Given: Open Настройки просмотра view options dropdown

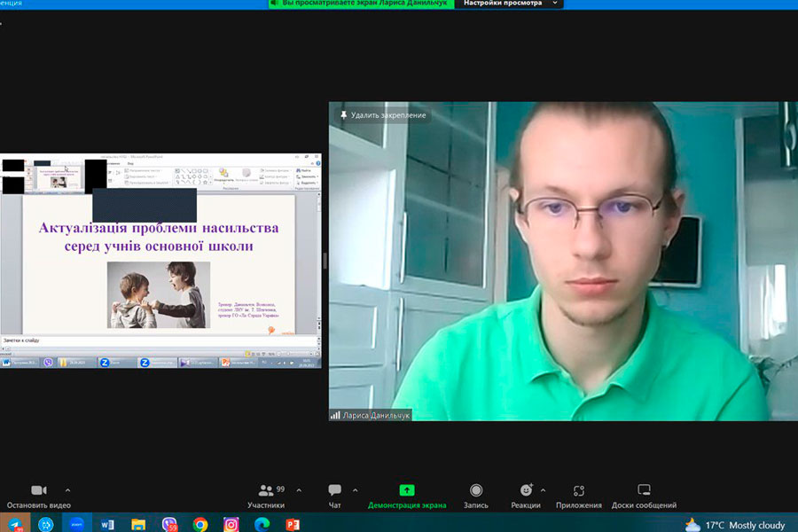Looking at the screenshot, I should coord(509,4).
